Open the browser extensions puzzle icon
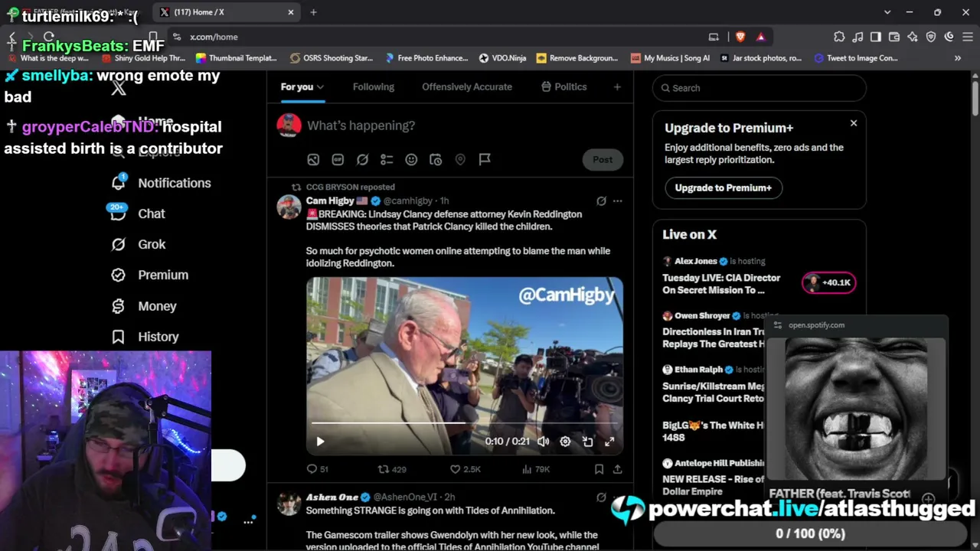980x551 pixels. click(x=839, y=37)
